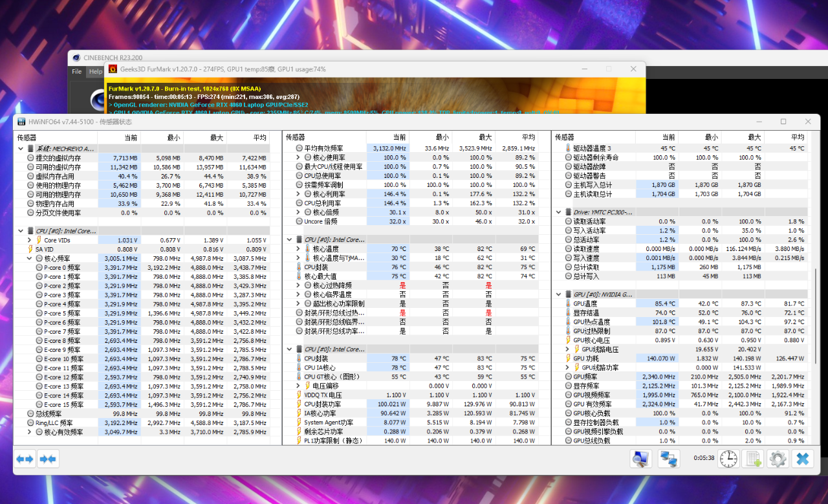The width and height of the screenshot is (828, 504).
Task: Open sensor settings gear icon
Action: (777, 459)
